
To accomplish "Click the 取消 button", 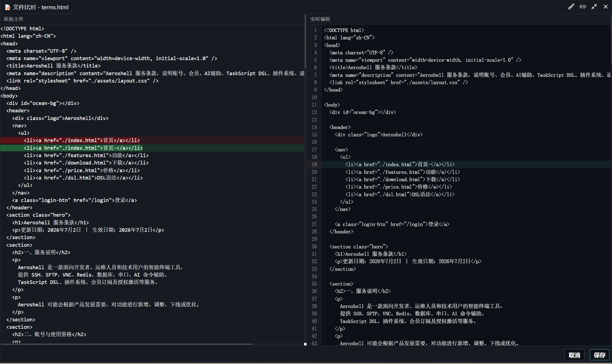I will click(574, 355).
